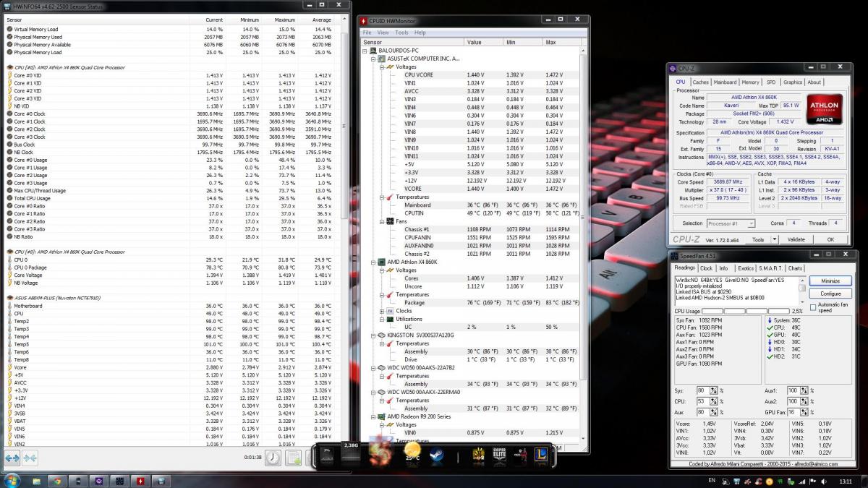Launch Chrome from the taskbar
The height and width of the screenshot is (488, 868).
pyautogui.click(x=57, y=480)
